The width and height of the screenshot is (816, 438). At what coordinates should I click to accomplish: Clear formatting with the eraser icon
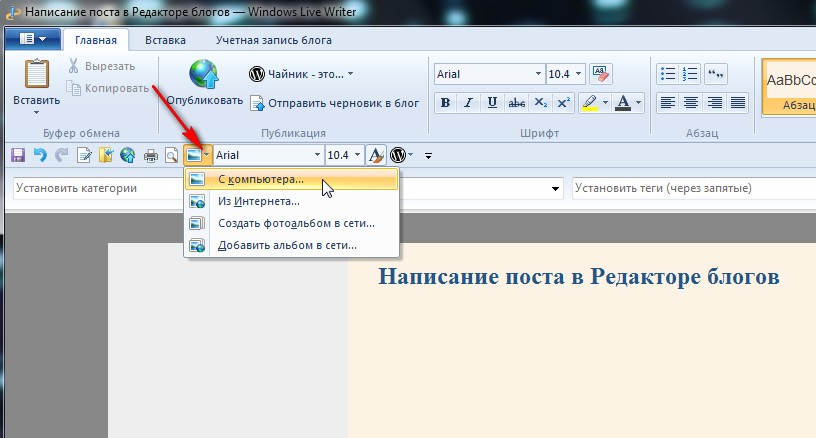[601, 74]
